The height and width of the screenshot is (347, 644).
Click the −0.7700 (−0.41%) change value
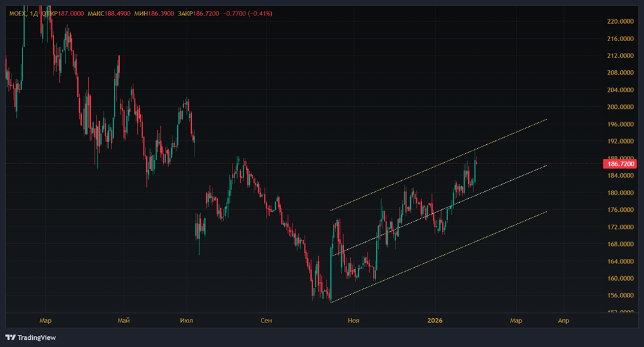(x=248, y=14)
